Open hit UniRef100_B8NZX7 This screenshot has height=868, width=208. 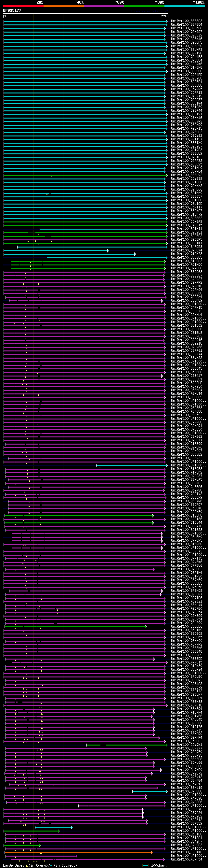tap(187, 748)
